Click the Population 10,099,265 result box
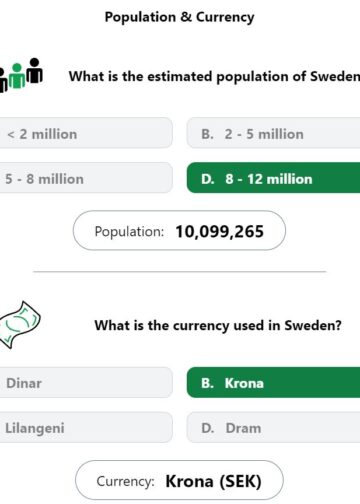Screen dimensions: 360x504 coord(179,230)
